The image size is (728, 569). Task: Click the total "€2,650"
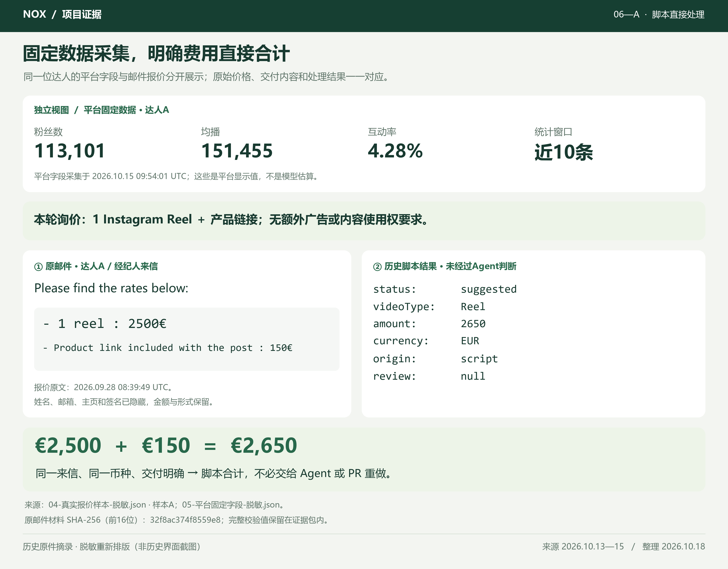264,445
